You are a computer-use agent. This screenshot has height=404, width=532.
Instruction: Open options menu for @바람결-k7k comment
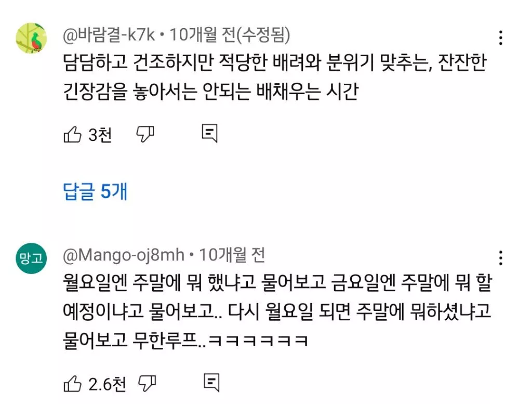[x=500, y=38]
